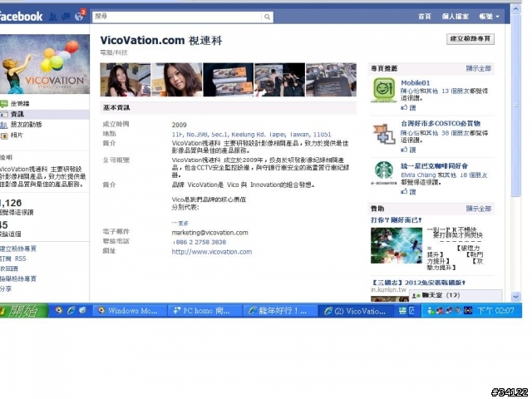Click the sponsored ad headline link
The height and width of the screenshot is (399, 532).
[x=396, y=220]
